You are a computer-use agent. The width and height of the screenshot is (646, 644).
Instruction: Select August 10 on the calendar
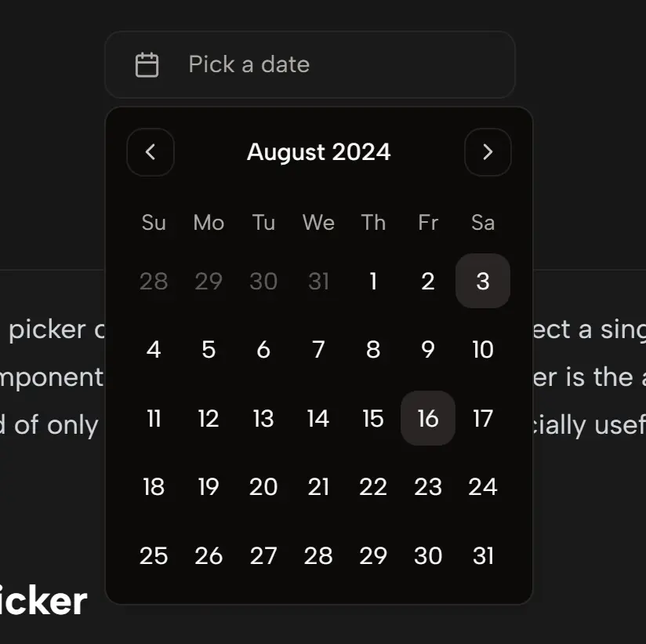[483, 350]
